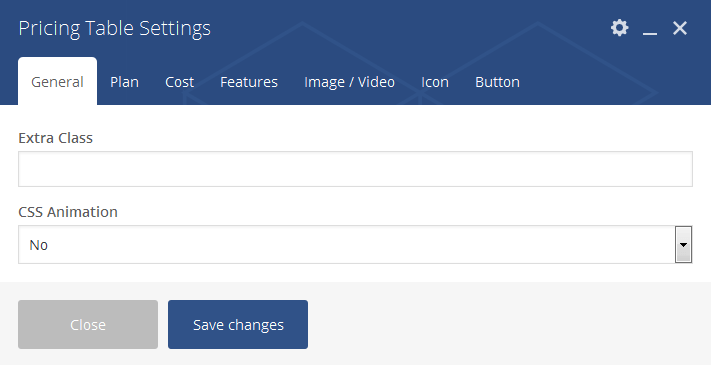Minimize the Pricing Table Settings panel

(650, 28)
